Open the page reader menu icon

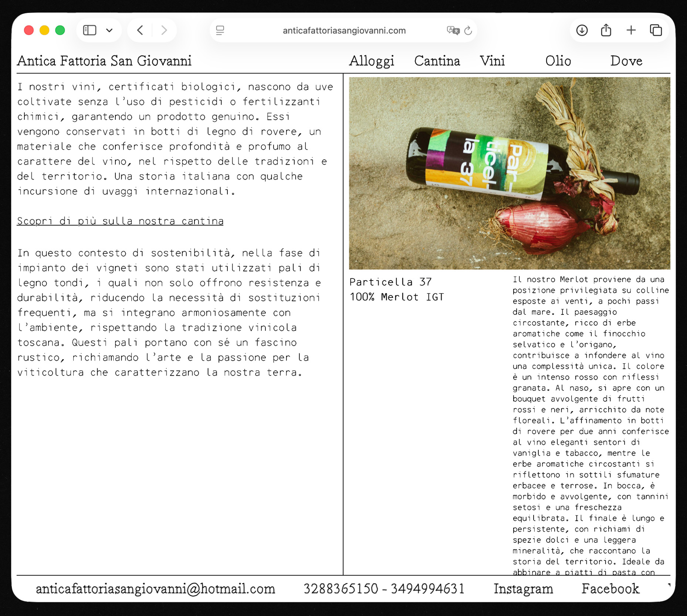220,30
